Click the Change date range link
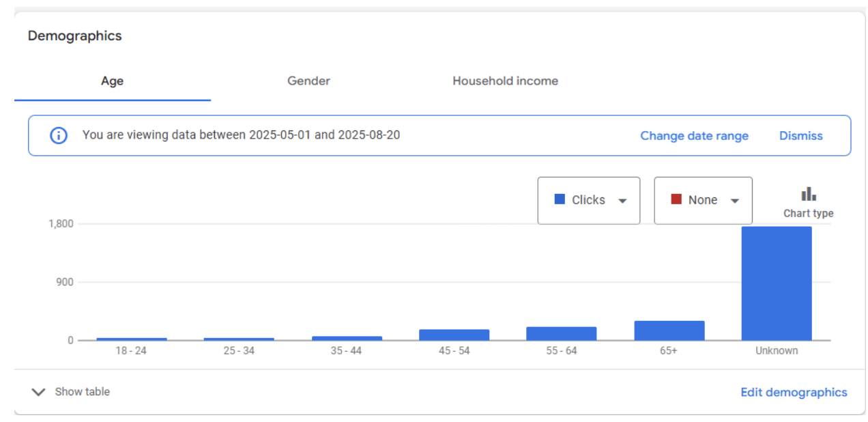 [694, 136]
